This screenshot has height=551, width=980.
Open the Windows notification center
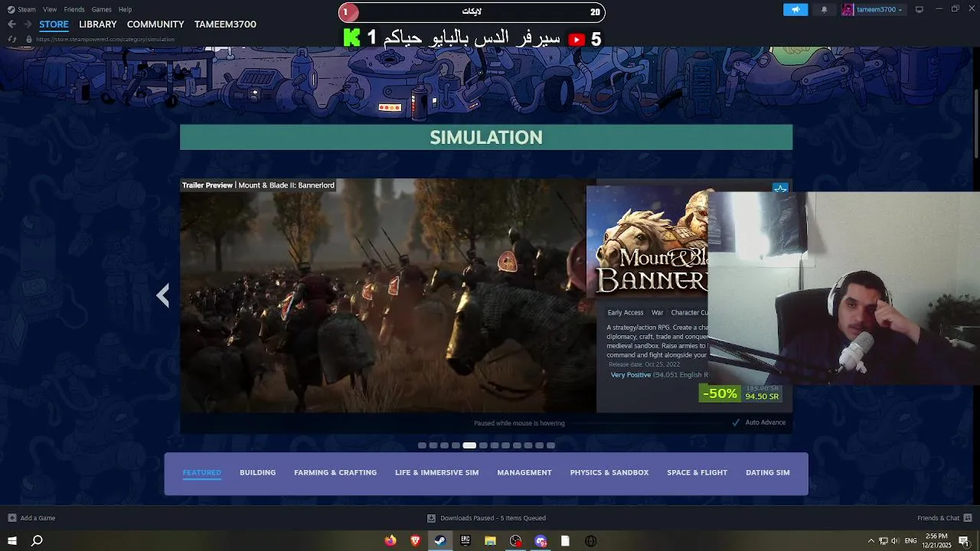click(964, 541)
